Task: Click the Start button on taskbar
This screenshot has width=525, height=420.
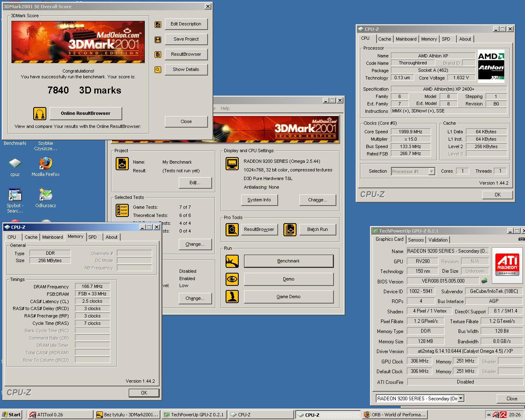Action: click(11, 415)
